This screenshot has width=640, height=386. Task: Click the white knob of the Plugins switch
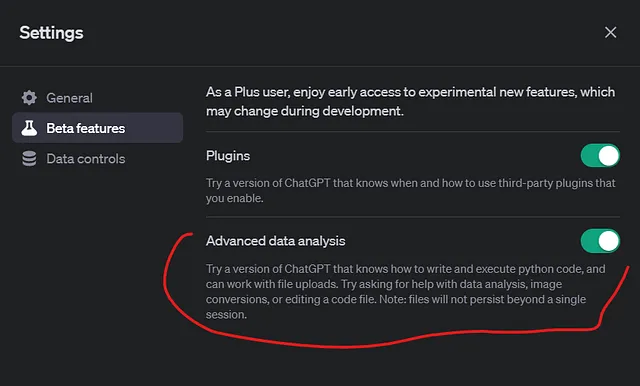pos(609,155)
